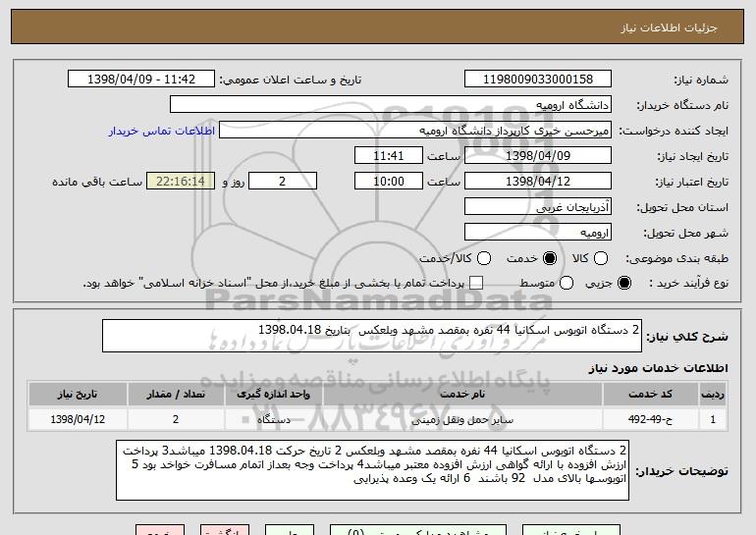The height and width of the screenshot is (535, 756).
Task: Click service name سایر حمل ونقل زمینی
Action: (x=462, y=420)
